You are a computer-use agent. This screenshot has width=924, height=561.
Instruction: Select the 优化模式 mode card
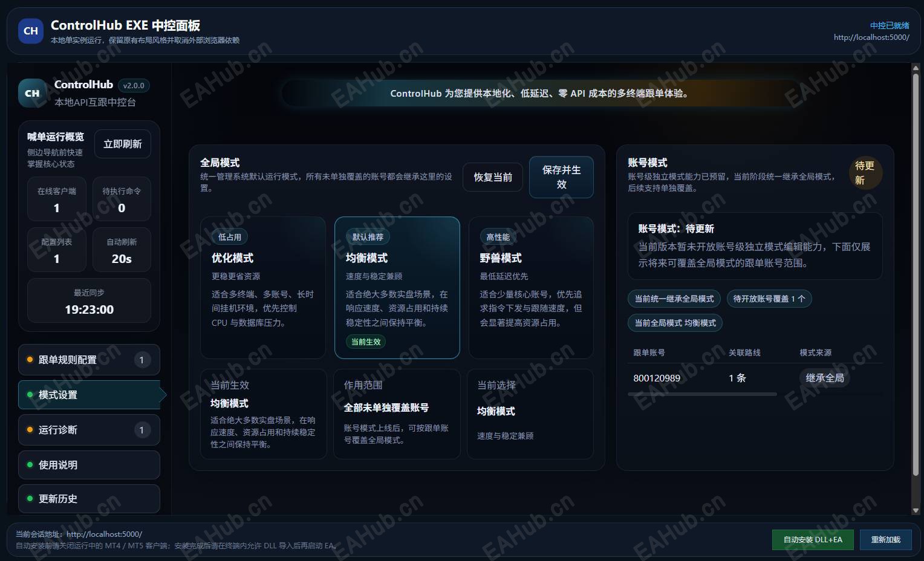coord(263,288)
